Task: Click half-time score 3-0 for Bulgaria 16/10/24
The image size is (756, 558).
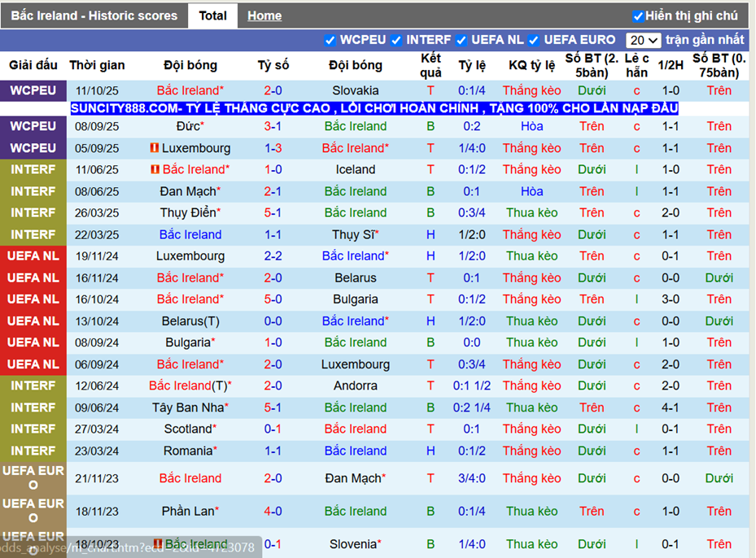Action: [x=671, y=299]
